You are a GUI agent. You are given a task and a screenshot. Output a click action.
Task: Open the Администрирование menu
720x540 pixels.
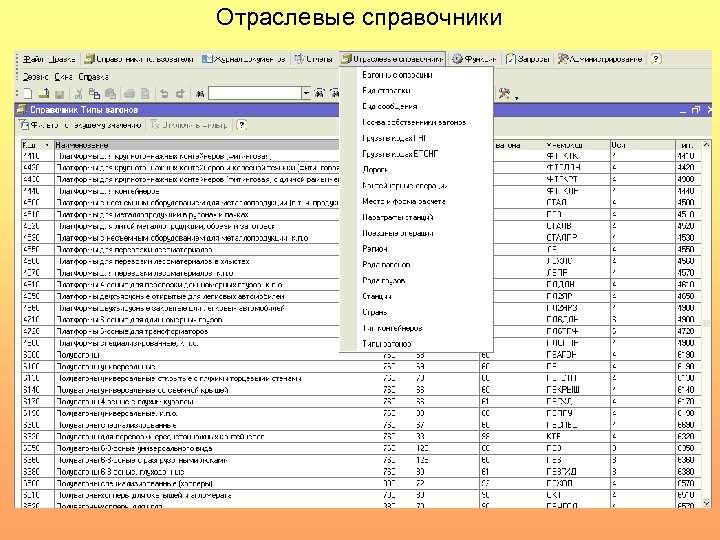click(600, 59)
